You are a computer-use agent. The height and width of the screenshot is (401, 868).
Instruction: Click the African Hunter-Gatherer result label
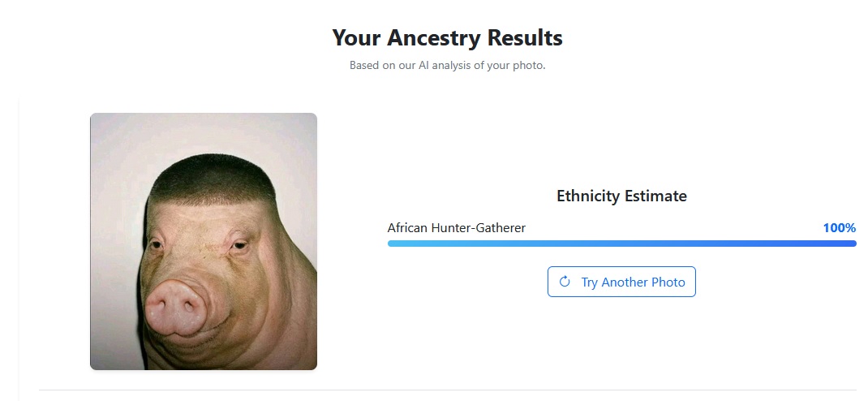[456, 228]
